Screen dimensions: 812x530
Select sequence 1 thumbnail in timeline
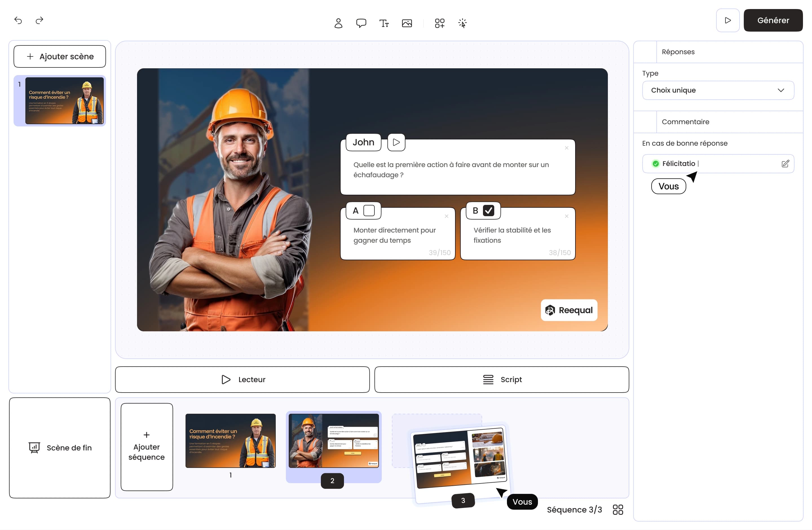pos(230,441)
